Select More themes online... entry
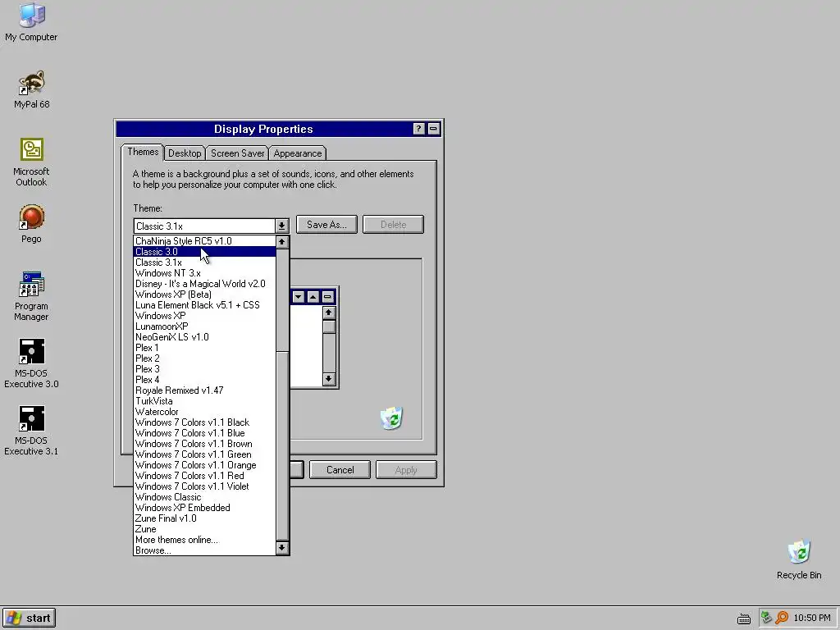Screen dimensions: 840x630 point(204,540)
